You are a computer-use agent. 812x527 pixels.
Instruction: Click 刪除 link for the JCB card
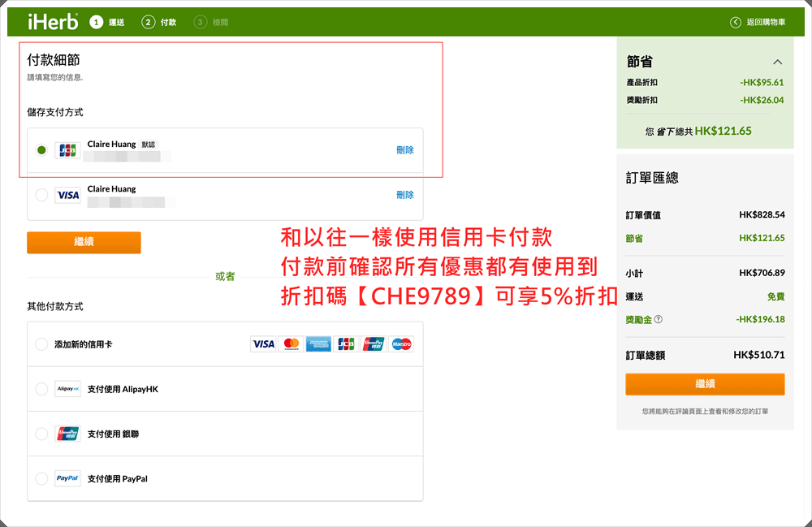point(404,150)
